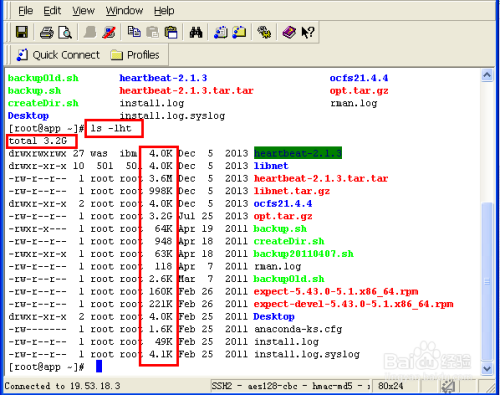Click 'expect-5.43.0-5.1.x86_64.rpm' file name
The image size is (500, 395).
pos(336,292)
